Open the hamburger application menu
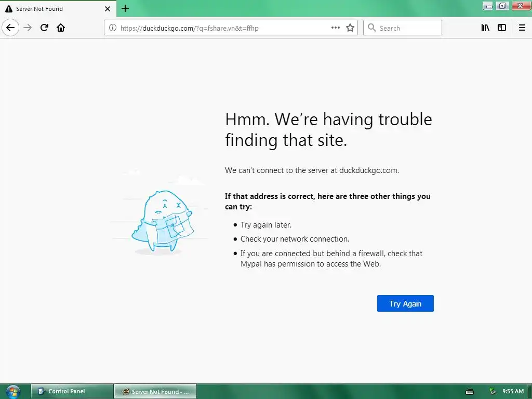This screenshot has height=399, width=532. [522, 28]
